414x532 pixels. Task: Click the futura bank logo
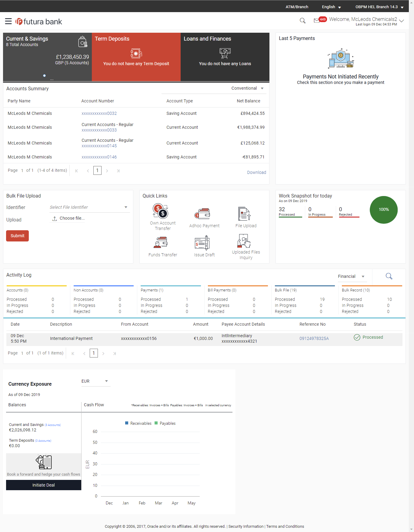coord(39,22)
